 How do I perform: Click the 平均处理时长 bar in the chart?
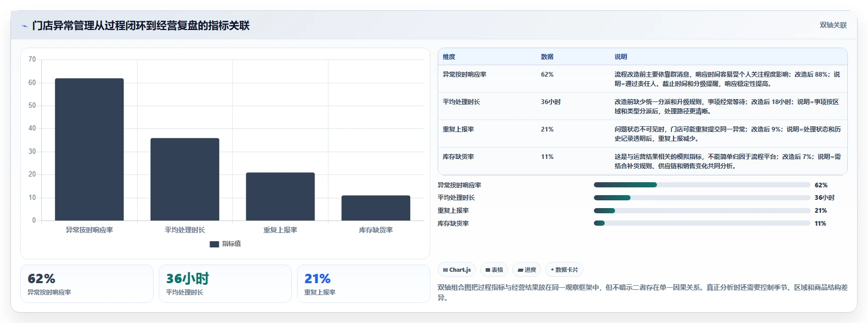tap(185, 179)
